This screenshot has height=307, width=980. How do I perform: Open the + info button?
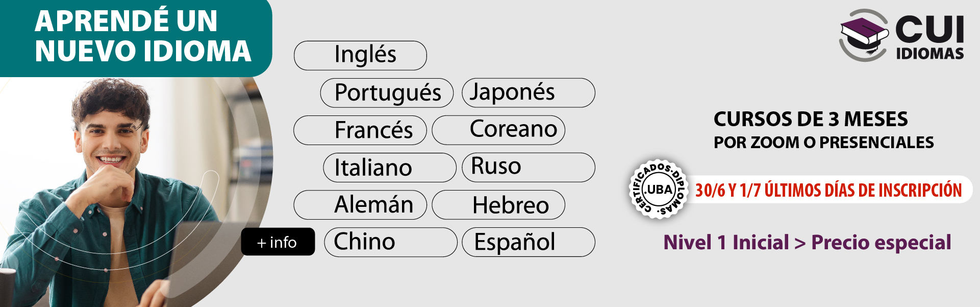tap(278, 242)
